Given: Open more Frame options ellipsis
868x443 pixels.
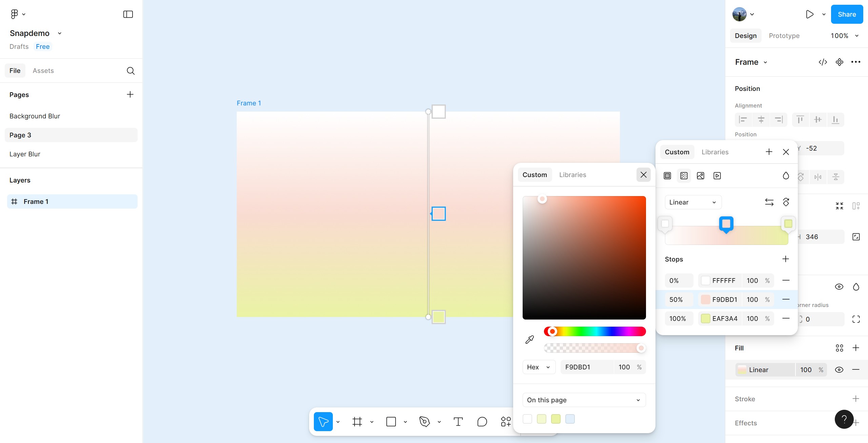Looking at the screenshot, I should click(856, 62).
